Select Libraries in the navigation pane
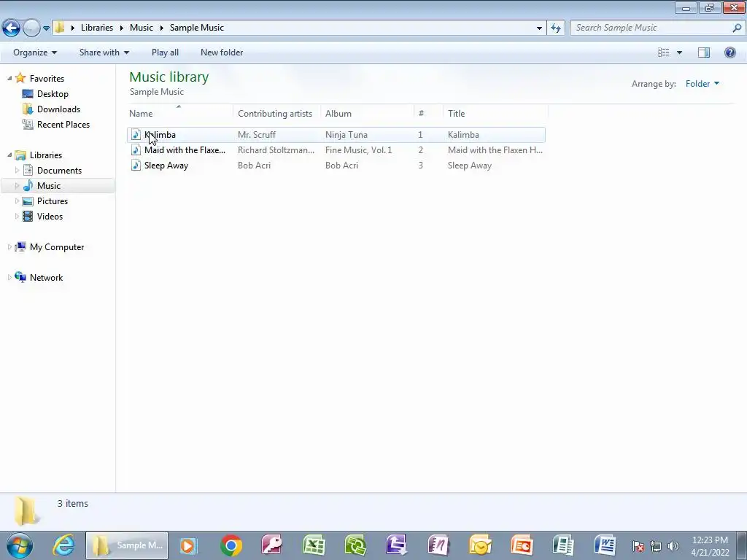This screenshot has height=560, width=747. pyautogui.click(x=46, y=155)
